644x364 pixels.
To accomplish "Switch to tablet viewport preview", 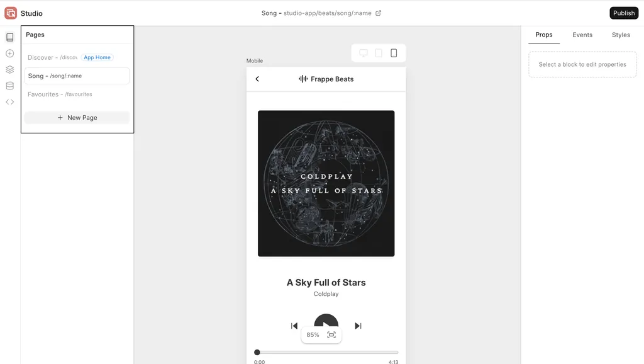I will [379, 53].
